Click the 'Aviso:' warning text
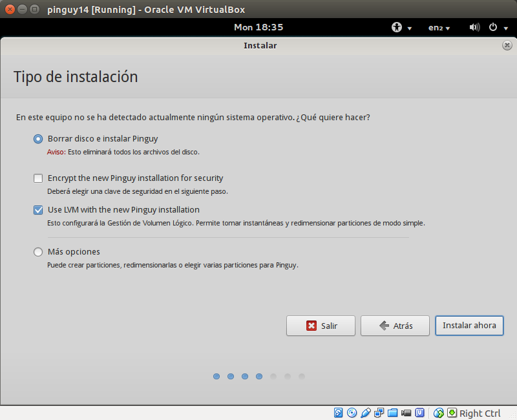 (x=56, y=152)
